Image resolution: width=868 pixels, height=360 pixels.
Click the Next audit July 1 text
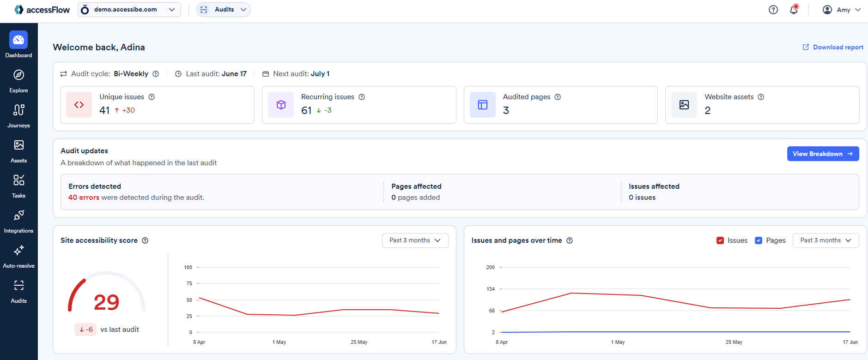point(301,74)
